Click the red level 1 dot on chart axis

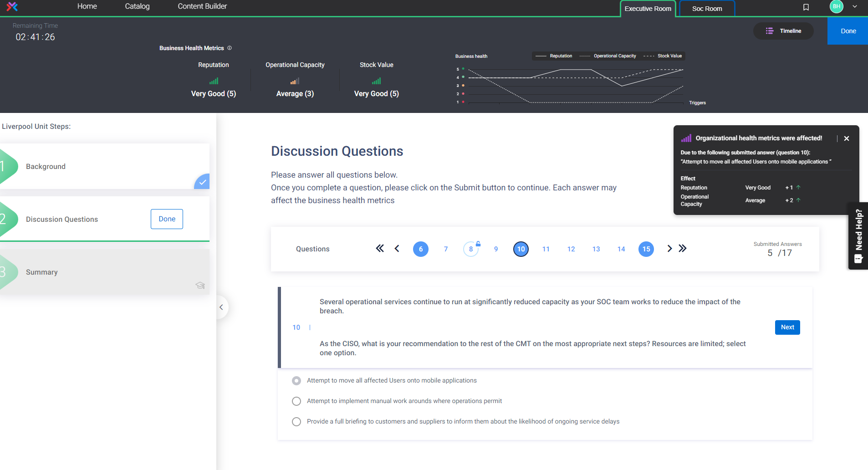[463, 102]
